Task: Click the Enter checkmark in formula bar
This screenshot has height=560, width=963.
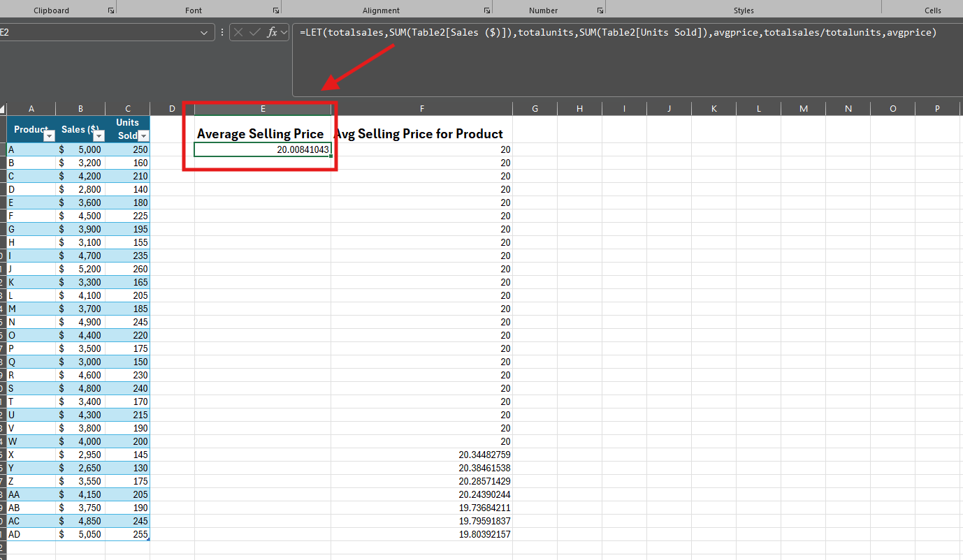Action: tap(255, 32)
